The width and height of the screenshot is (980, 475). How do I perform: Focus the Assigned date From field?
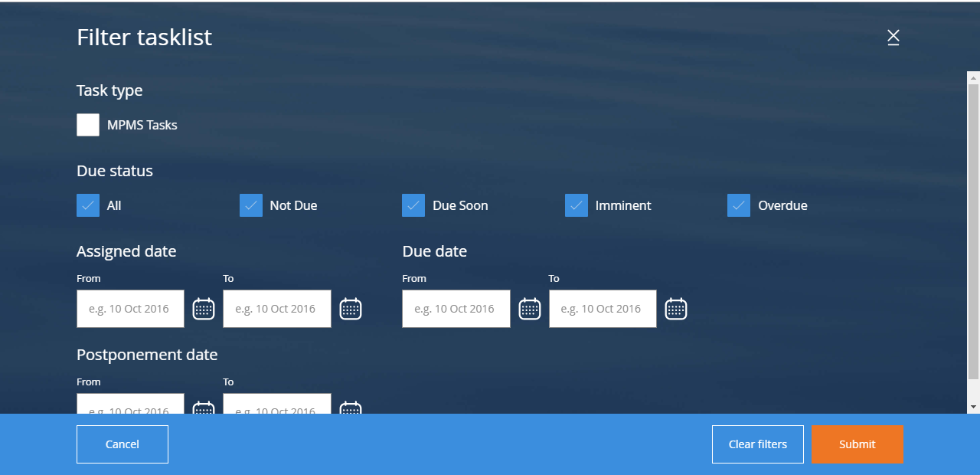tap(130, 309)
